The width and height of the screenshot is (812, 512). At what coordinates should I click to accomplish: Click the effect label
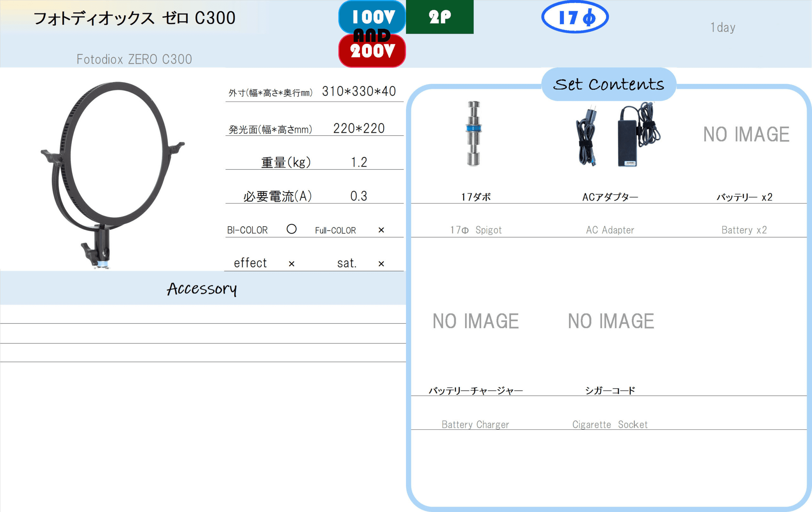[x=250, y=263]
